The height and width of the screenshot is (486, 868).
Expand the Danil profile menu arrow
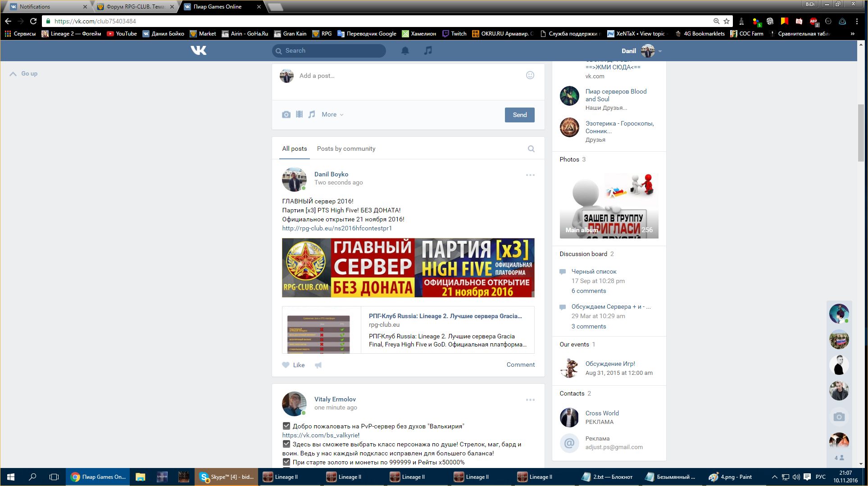click(660, 51)
